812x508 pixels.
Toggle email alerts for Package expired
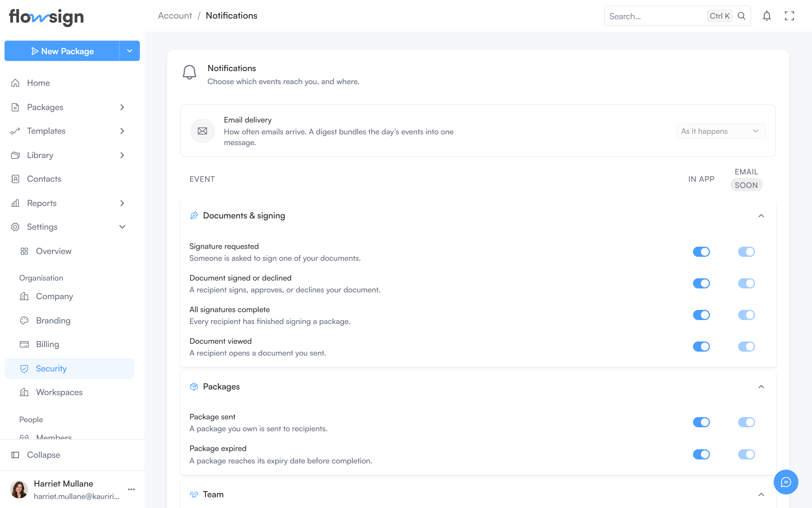tap(746, 454)
